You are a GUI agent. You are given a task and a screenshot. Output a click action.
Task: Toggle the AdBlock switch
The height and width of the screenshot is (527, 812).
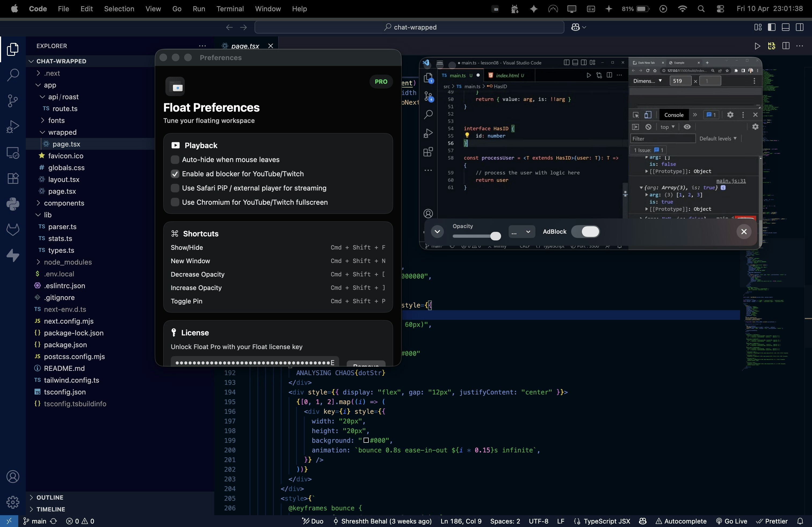click(x=585, y=232)
